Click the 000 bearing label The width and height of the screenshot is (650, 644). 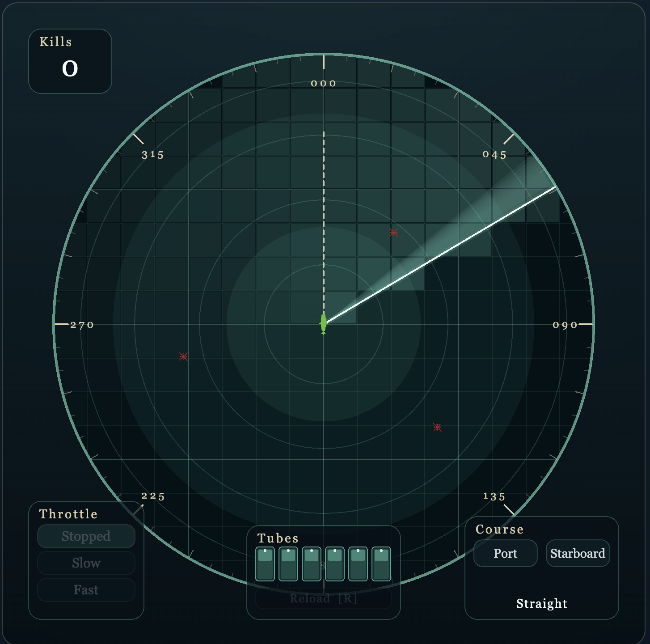[324, 84]
